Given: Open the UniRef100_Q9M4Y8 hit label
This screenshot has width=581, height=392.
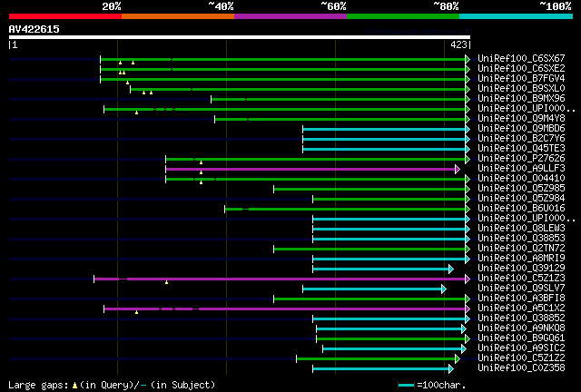Looking at the screenshot, I should click(521, 119).
